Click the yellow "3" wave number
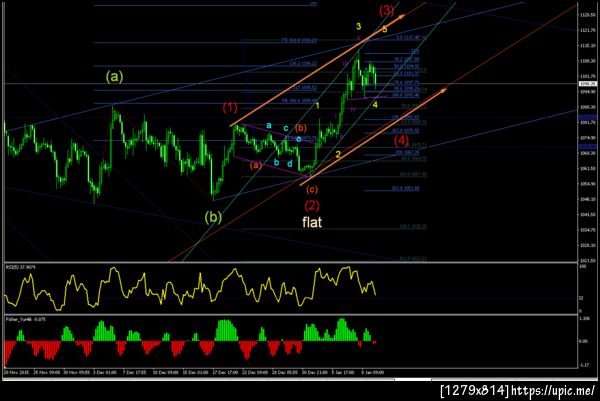 [x=358, y=26]
